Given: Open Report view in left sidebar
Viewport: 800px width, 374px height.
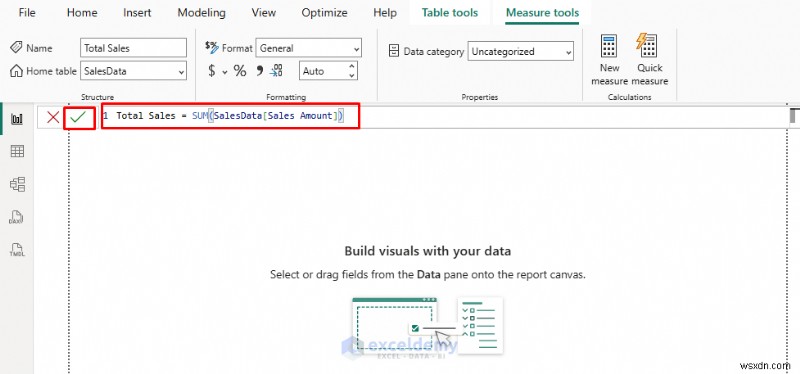Looking at the screenshot, I should (x=17, y=119).
